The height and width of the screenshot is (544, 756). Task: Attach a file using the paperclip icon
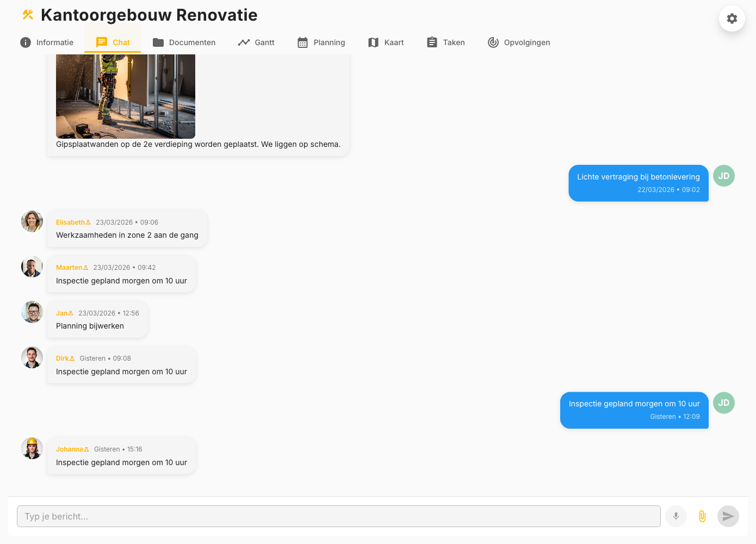(x=702, y=516)
